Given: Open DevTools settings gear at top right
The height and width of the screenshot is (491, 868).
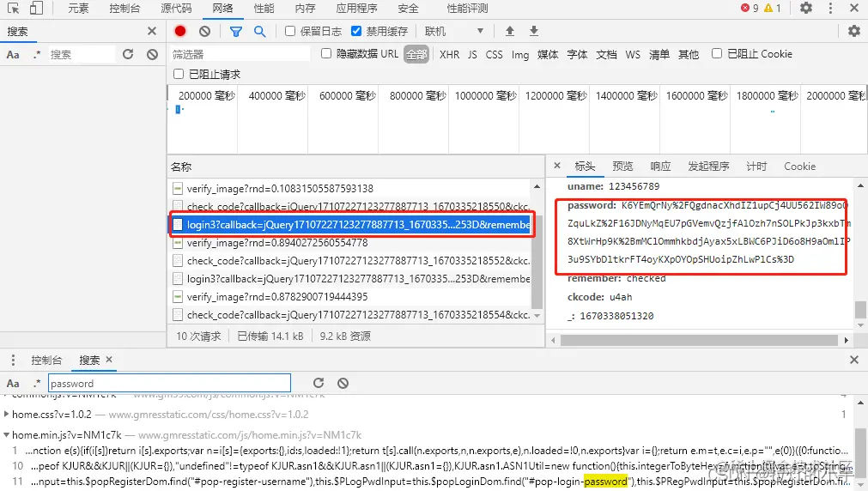Looking at the screenshot, I should 806,8.
